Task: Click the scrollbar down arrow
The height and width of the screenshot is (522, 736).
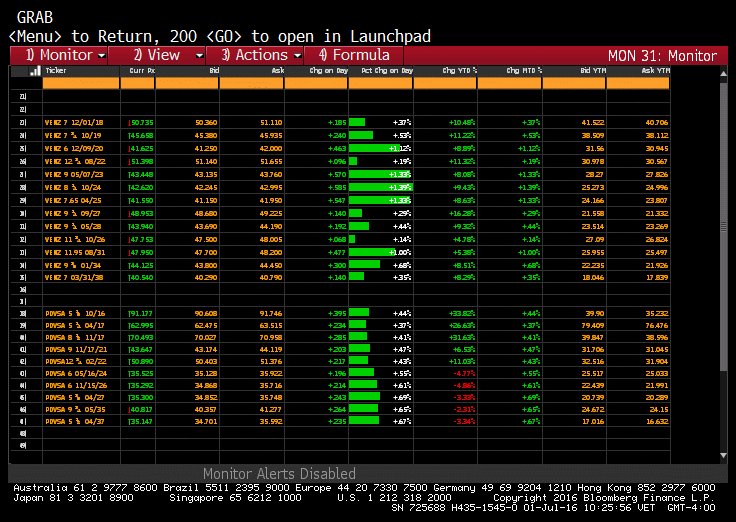Action: [723, 455]
